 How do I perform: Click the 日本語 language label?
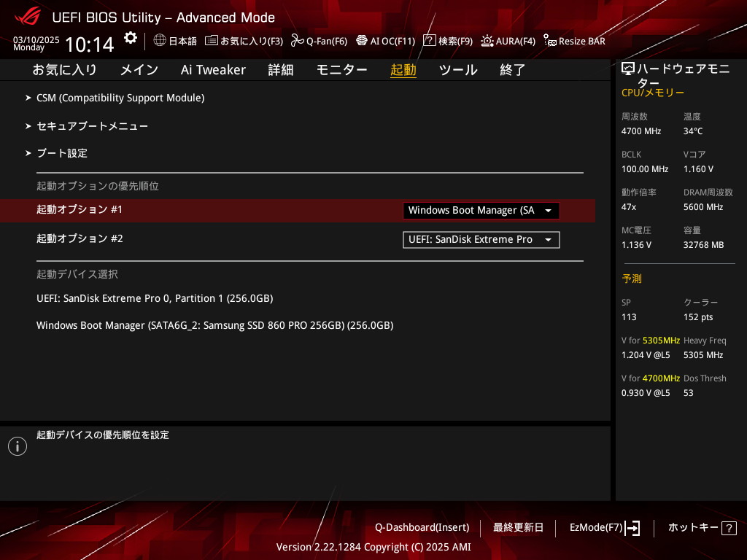coord(182,41)
